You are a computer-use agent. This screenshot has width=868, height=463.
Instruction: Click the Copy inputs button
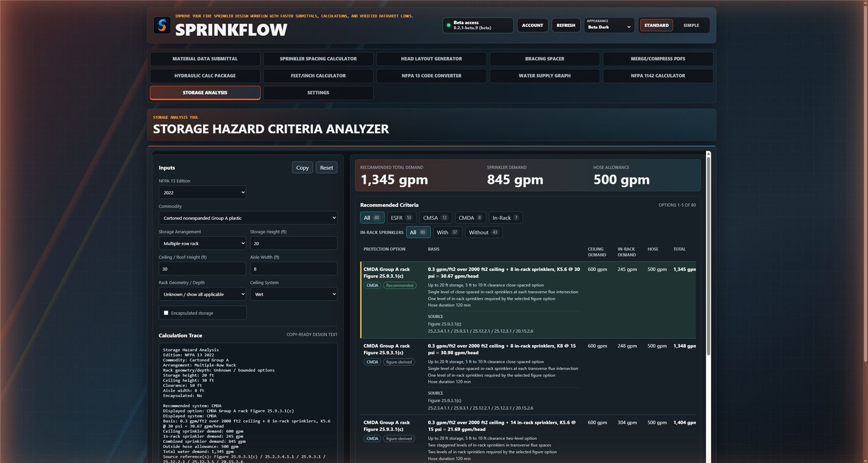tap(302, 167)
